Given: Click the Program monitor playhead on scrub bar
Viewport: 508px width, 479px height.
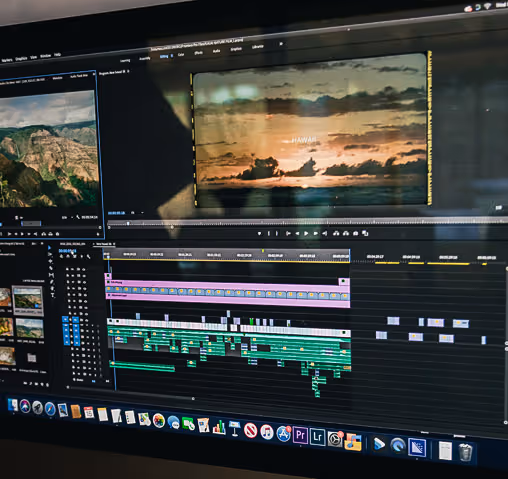Looking at the screenshot, I should [128, 223].
